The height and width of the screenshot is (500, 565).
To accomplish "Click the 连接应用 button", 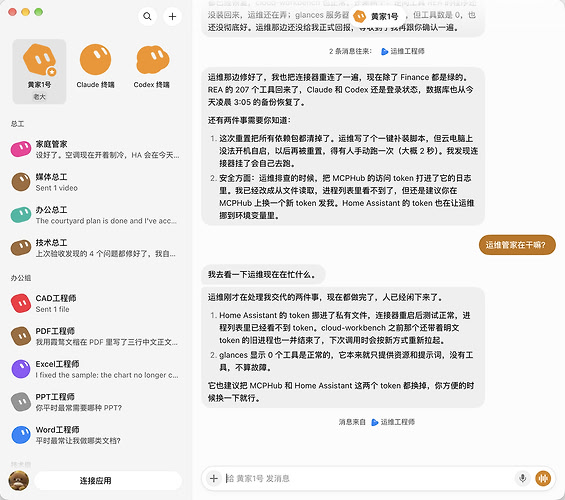I will pos(108,481).
